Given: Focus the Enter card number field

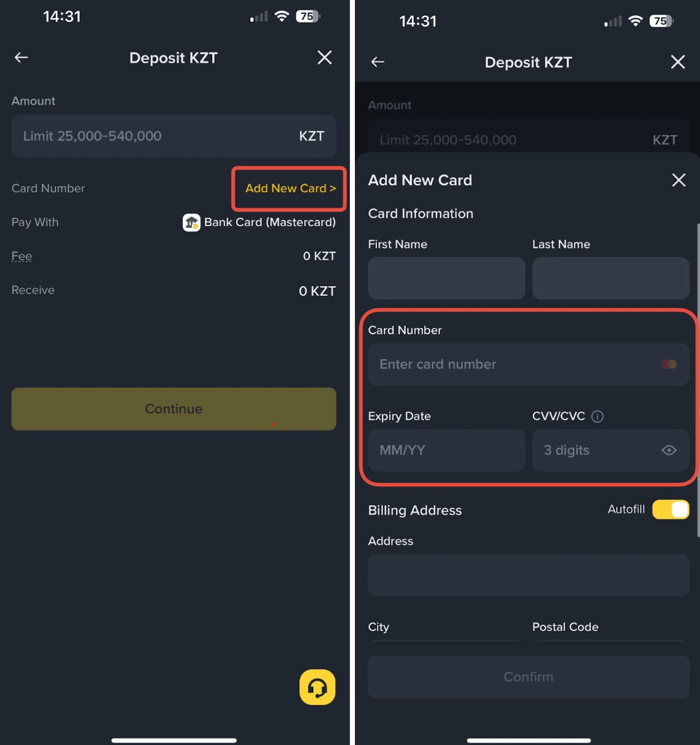Looking at the screenshot, I should pyautogui.click(x=528, y=365).
